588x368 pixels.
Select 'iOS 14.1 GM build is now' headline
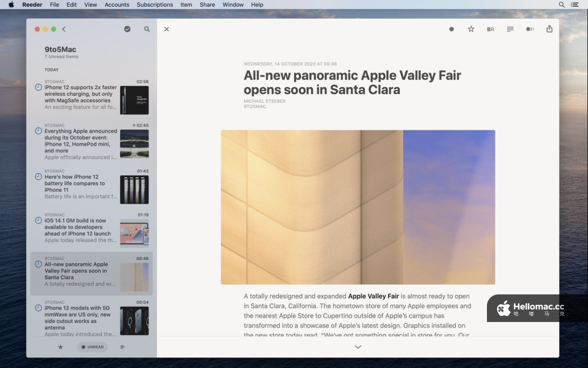(x=78, y=227)
